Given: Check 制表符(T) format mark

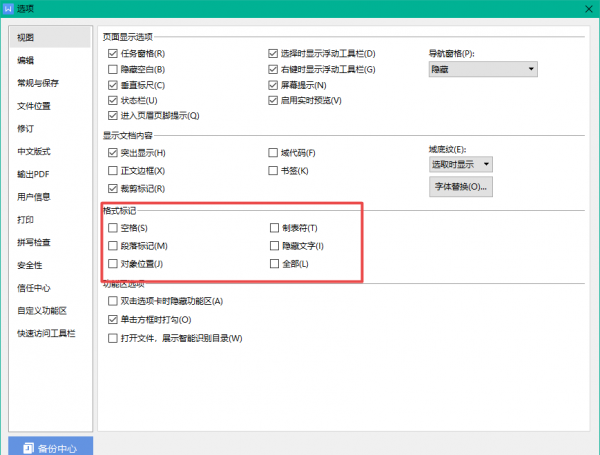Looking at the screenshot, I should click(274, 228).
